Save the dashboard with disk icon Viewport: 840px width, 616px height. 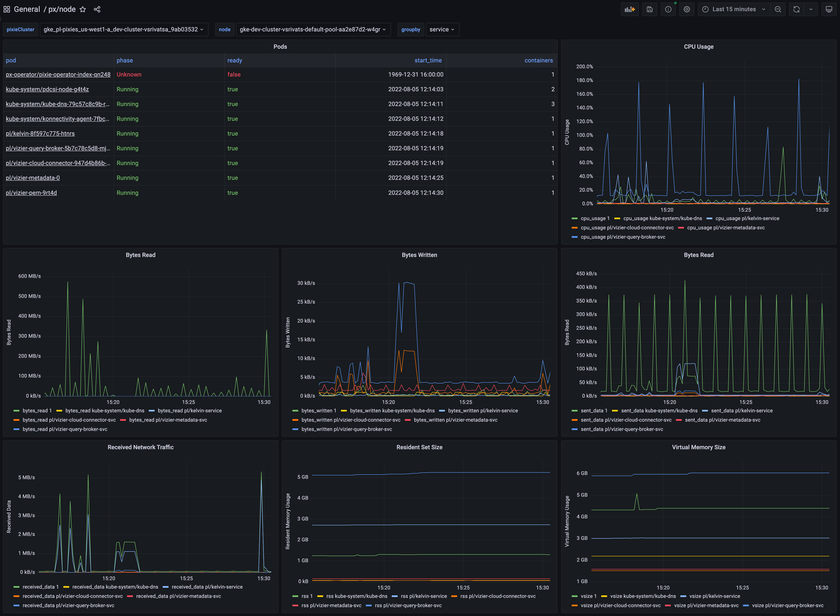(649, 9)
